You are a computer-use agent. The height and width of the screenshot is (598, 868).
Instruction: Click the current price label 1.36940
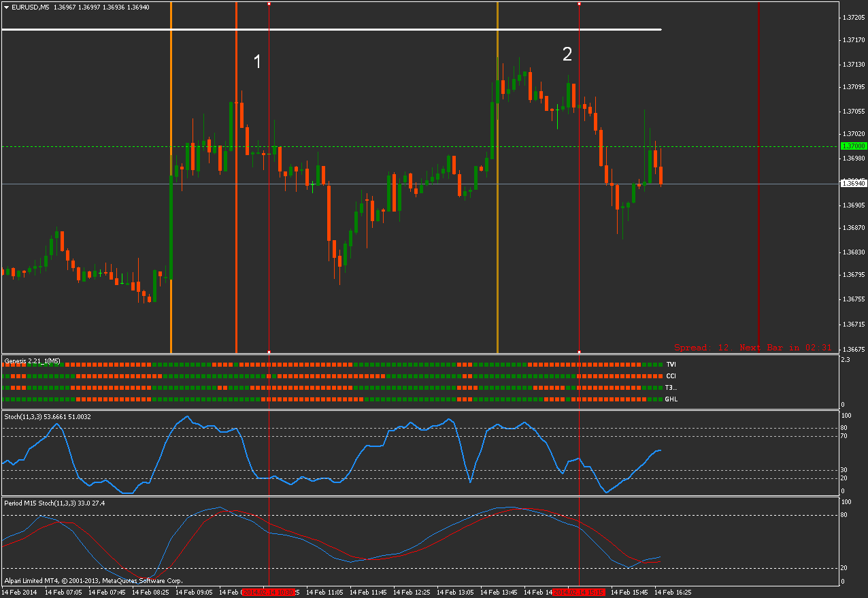853,183
